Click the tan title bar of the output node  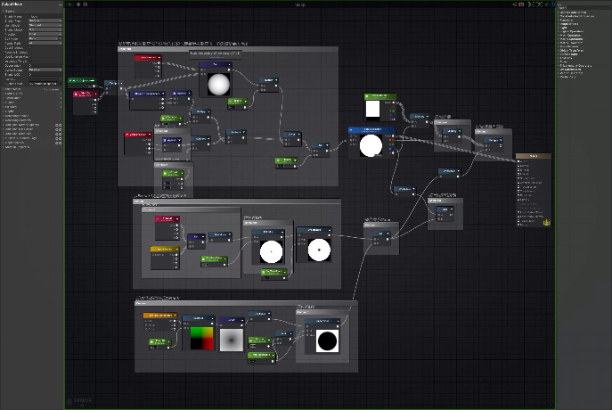click(x=534, y=156)
